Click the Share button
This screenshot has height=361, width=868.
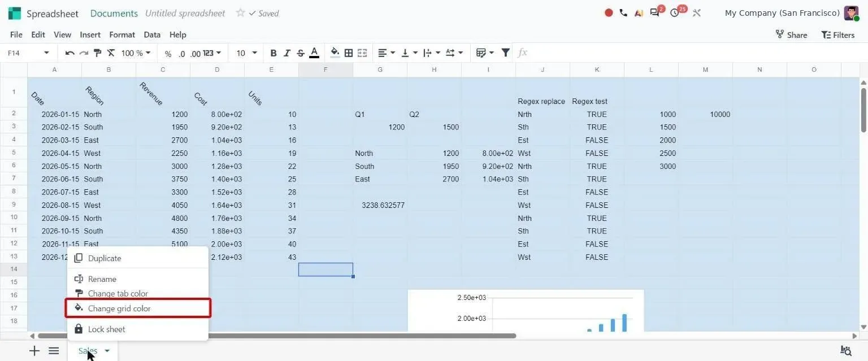791,34
